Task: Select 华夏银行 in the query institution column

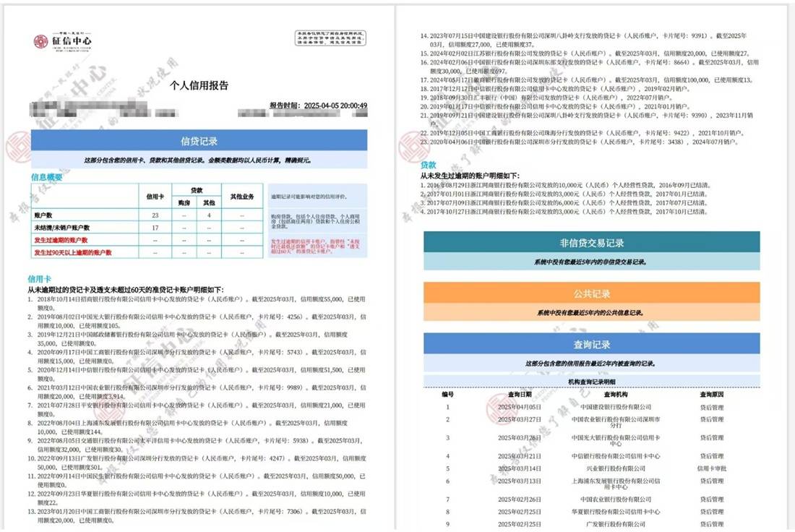Action: [616, 512]
